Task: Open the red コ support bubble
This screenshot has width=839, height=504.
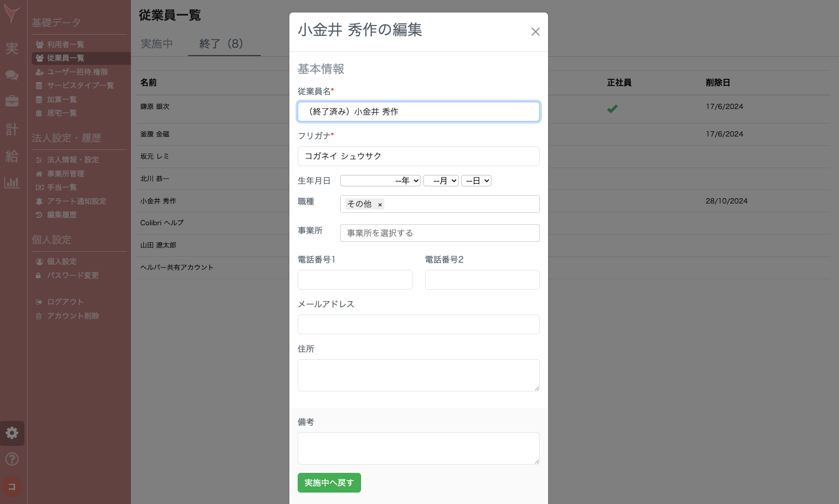Action: coord(12,487)
